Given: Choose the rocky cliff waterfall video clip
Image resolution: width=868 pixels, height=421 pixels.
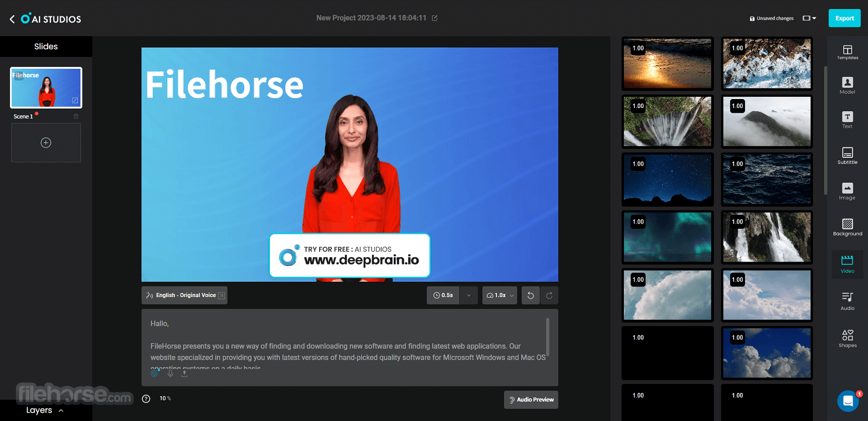Looking at the screenshot, I should 767,237.
